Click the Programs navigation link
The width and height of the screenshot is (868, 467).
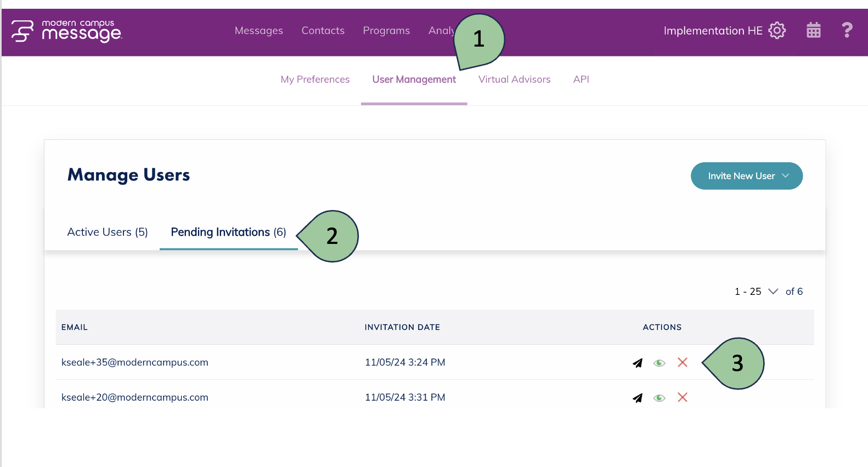tap(386, 31)
